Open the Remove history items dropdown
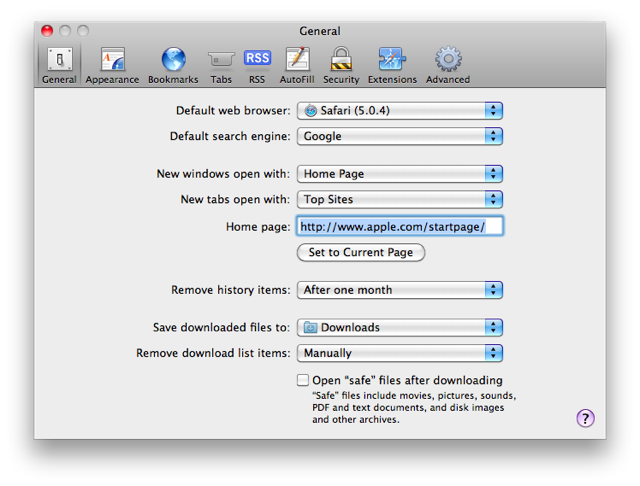 [x=400, y=290]
